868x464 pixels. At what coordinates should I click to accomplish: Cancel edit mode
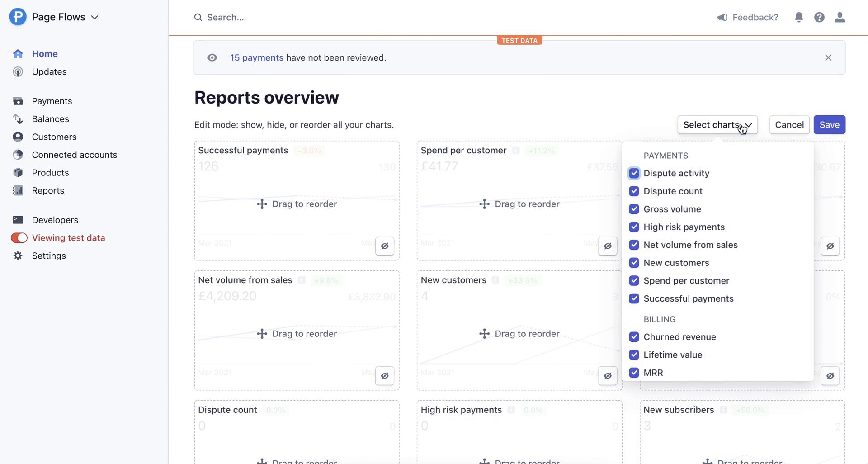(x=789, y=125)
